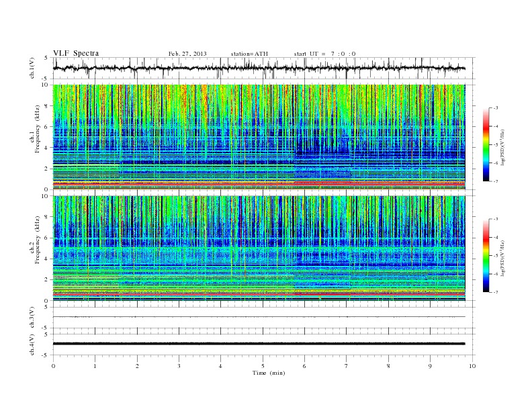Click the "Time (min)" axis label
532x411 pixels.
point(269,373)
